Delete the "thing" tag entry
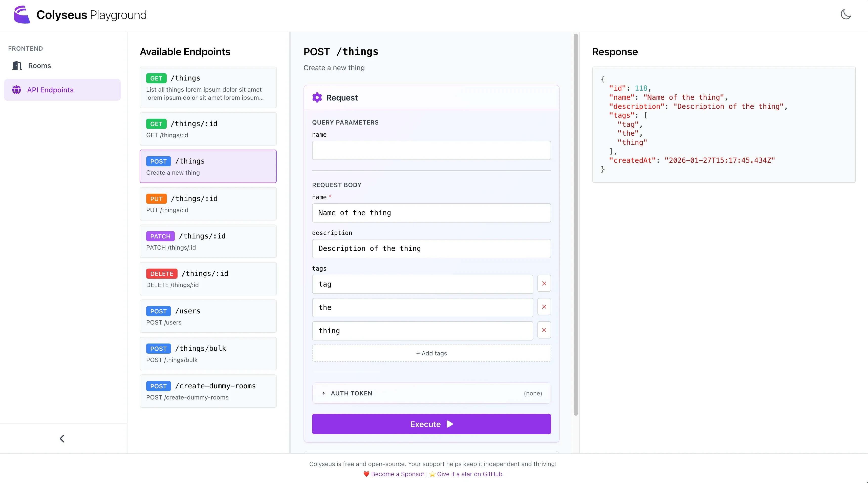 pos(544,330)
